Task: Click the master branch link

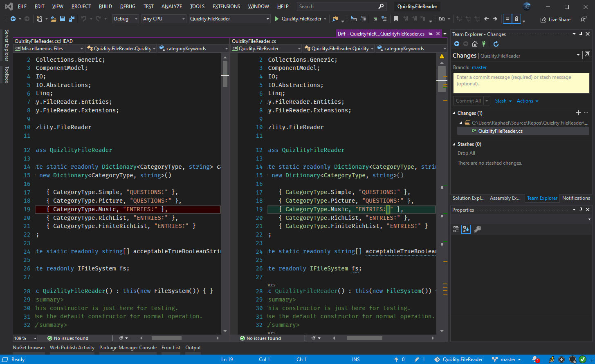Action: (x=479, y=67)
